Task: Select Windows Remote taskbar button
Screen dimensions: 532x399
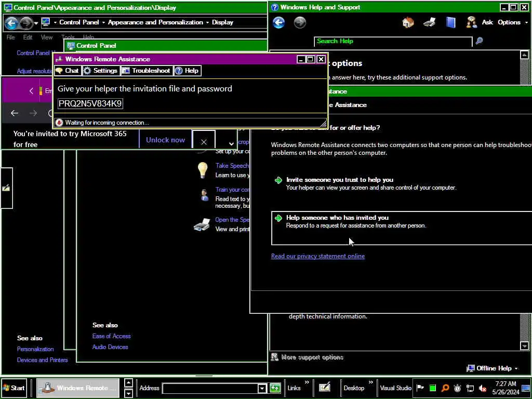Action: click(x=78, y=388)
